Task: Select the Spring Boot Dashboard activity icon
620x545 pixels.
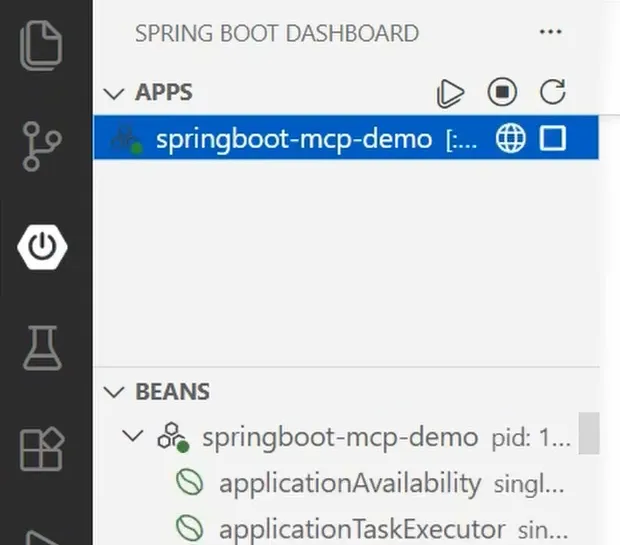Action: [x=42, y=247]
